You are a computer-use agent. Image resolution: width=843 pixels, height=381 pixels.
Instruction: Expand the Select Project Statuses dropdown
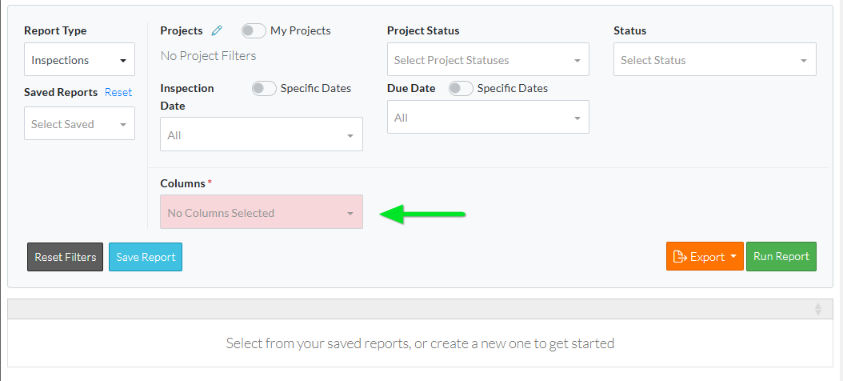(488, 59)
